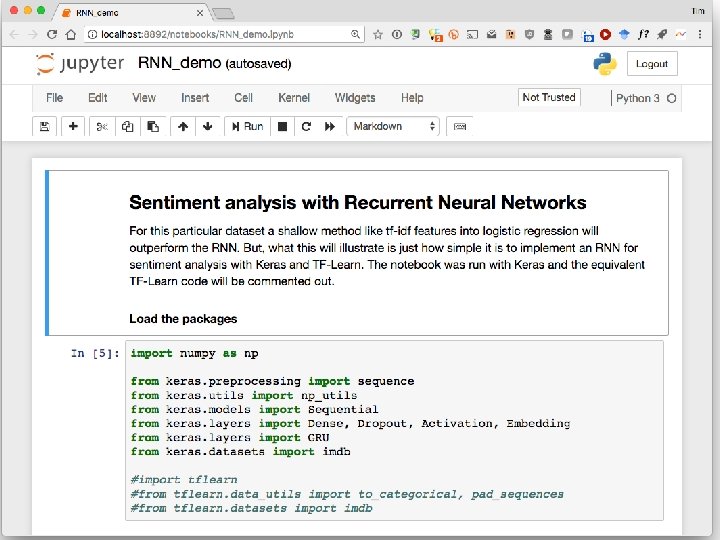The width and height of the screenshot is (720, 540).
Task: Close the RNN_demo browser tab
Action: 200,13
